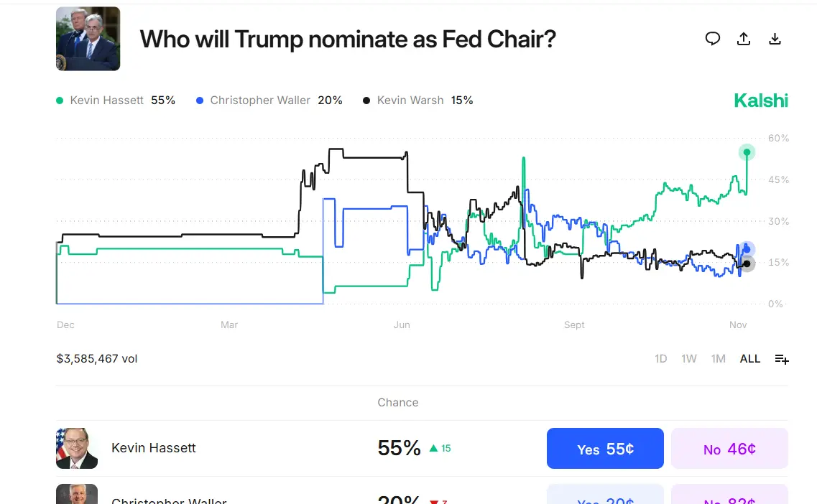Toggle the Kevin Hassett series via its green dot
The width and height of the screenshot is (817, 504).
tap(60, 100)
